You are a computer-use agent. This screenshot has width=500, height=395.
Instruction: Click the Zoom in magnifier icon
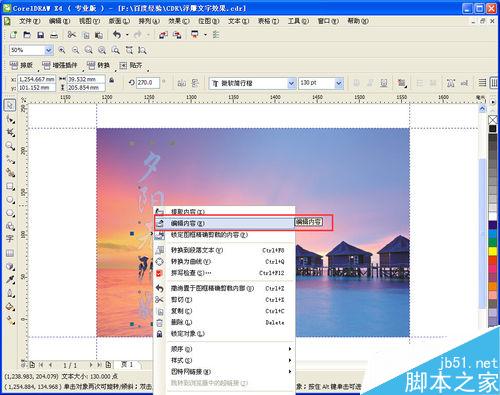tap(62, 50)
